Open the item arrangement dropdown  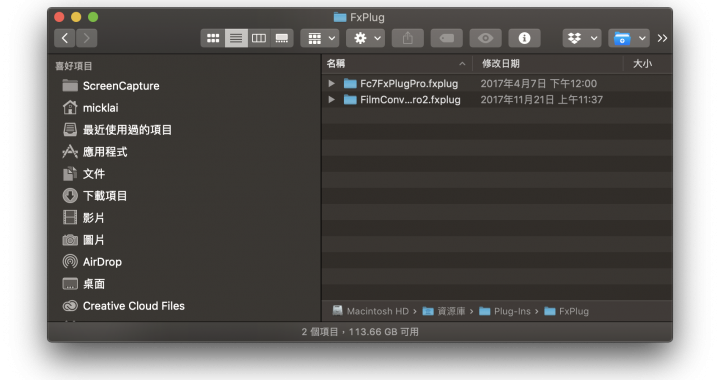point(320,38)
